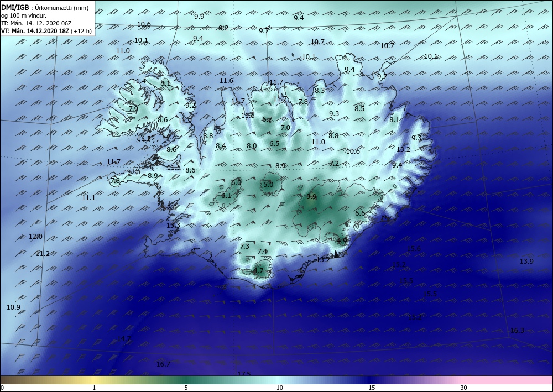Click the 10.9 value near the left edge
This screenshot has height=392, width=553.
click(13, 307)
